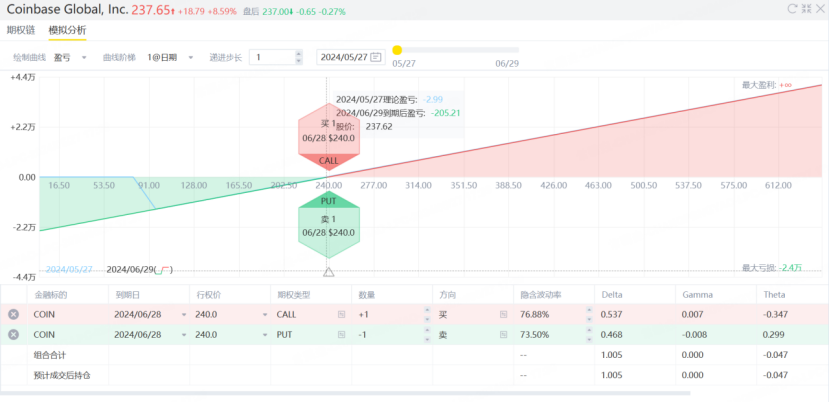The image size is (829, 403).
Task: Click the 金融标的 column header
Action: (51, 295)
